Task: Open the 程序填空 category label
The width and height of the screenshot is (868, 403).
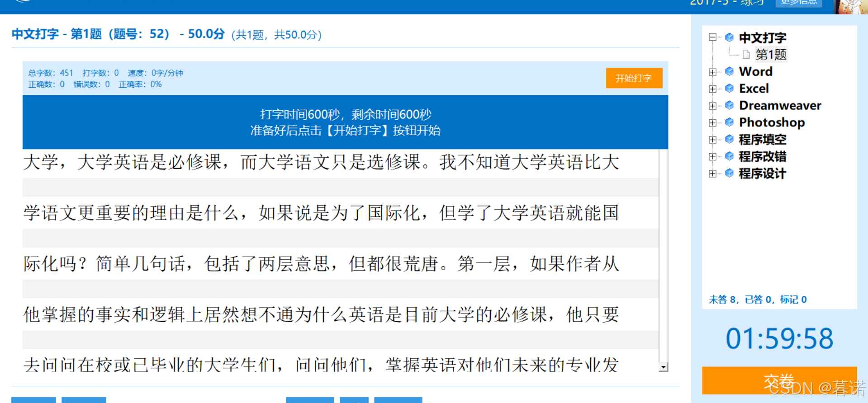Action: [x=763, y=140]
